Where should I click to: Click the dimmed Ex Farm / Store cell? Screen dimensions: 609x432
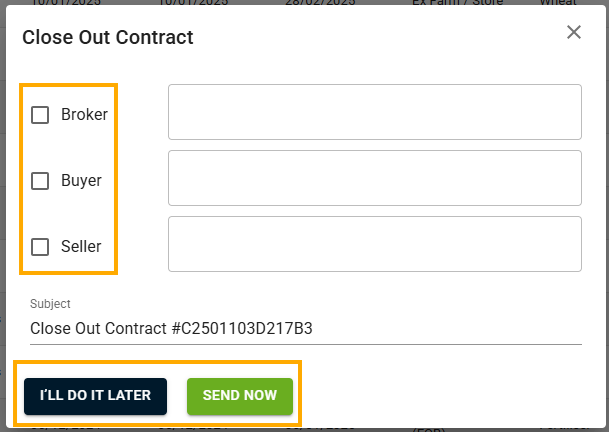pos(458,2)
